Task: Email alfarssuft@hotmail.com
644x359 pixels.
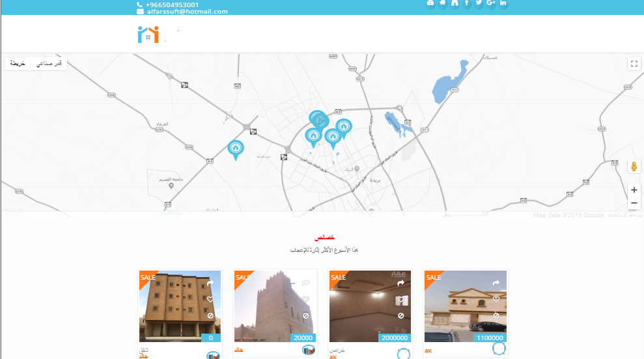Action: coord(188,12)
